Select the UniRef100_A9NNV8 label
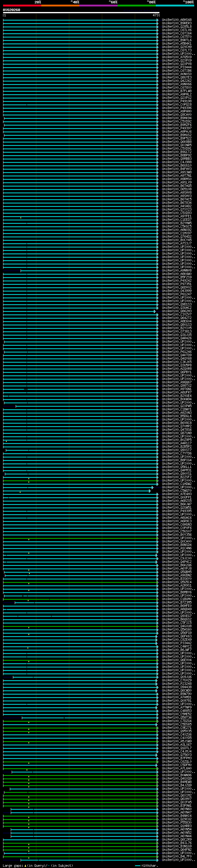Screen dimensions: 197x868 177,271
